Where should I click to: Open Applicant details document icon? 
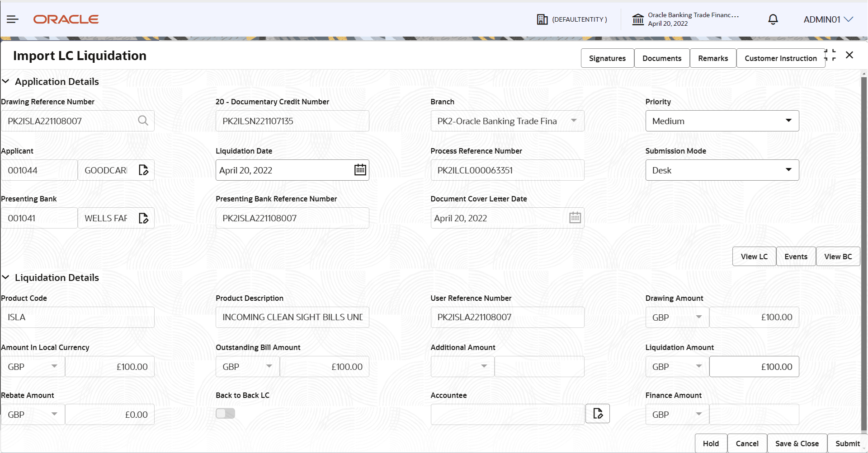(x=144, y=170)
